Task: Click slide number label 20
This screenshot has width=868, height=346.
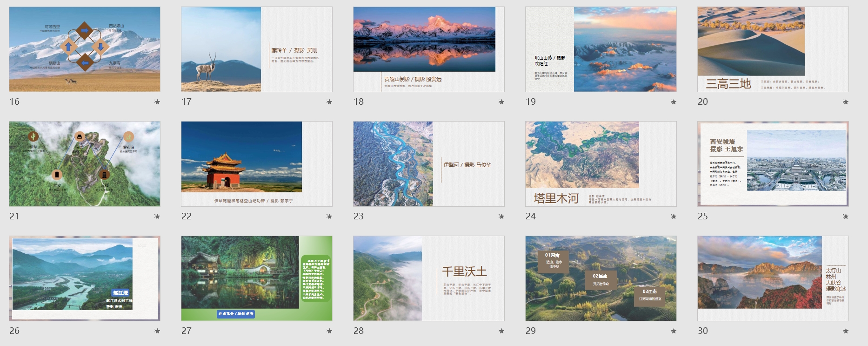Action: point(703,102)
